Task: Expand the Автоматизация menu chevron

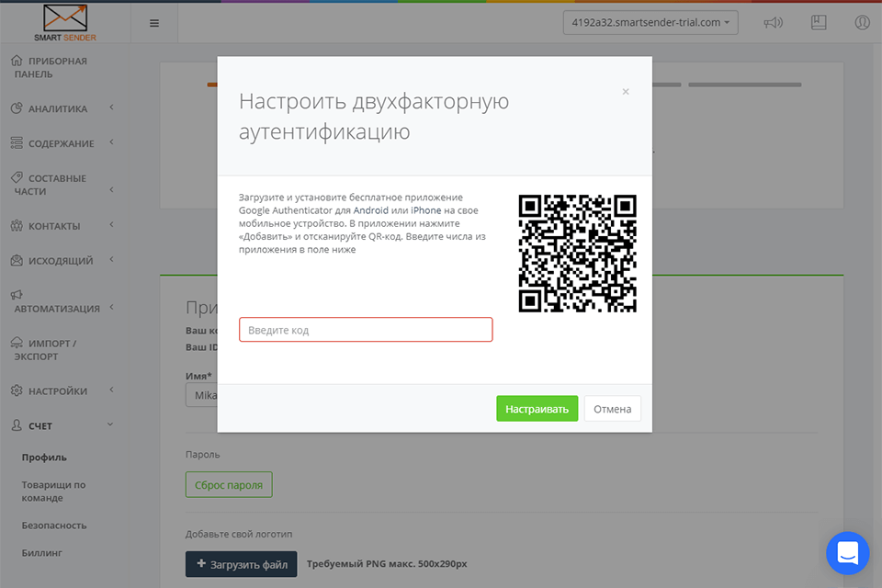Action: pyautogui.click(x=111, y=307)
